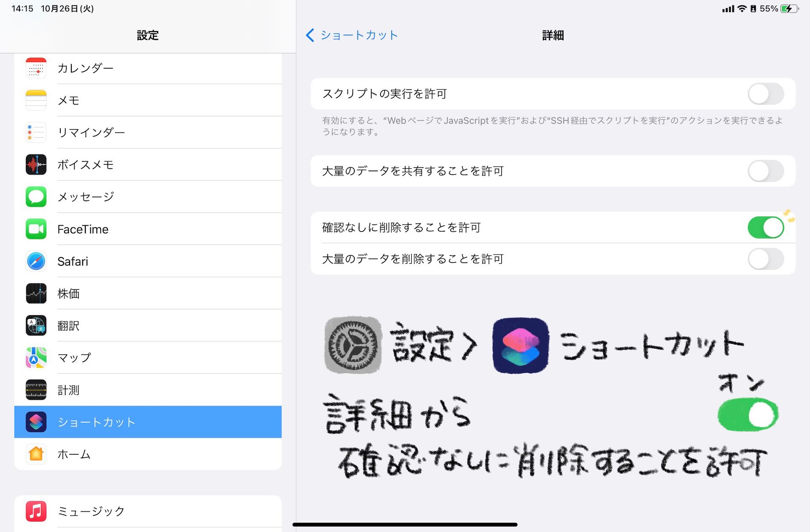Tap the battery status icon

pyautogui.click(x=790, y=9)
